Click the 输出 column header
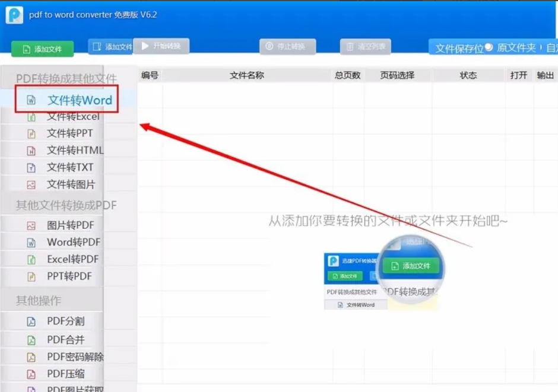This screenshot has width=558, height=392. coord(546,75)
